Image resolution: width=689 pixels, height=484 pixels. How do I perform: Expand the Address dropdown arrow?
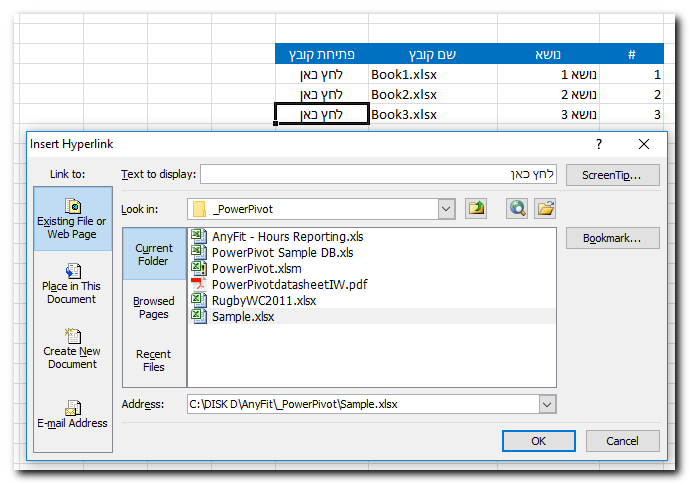(x=546, y=404)
